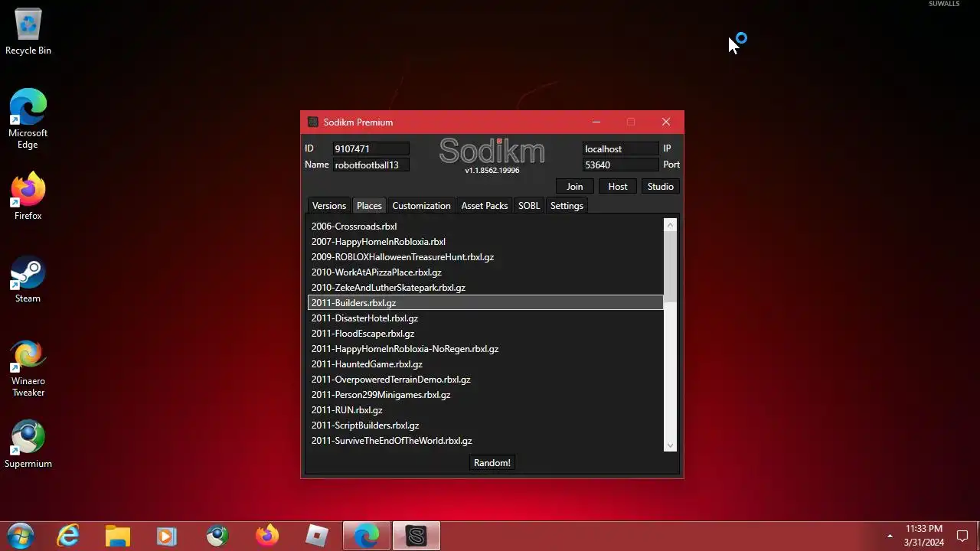Click the places list scroll up arrow

pos(671,225)
